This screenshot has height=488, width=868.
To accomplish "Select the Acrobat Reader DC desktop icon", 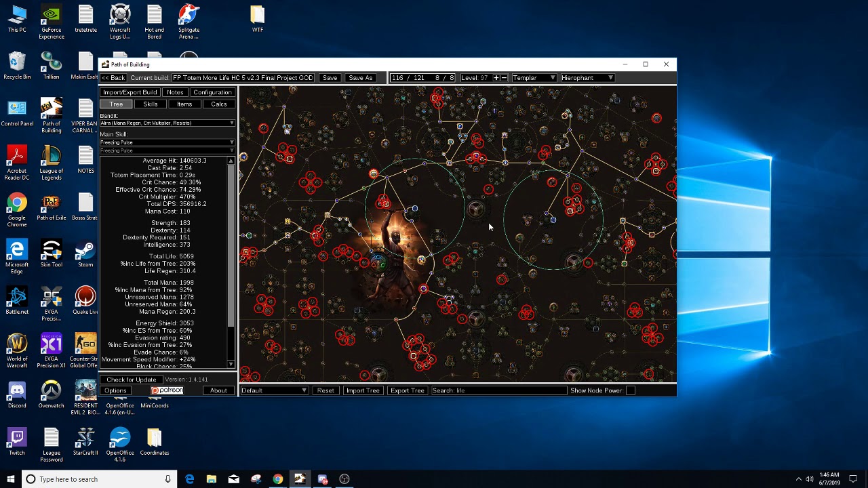I will 17,163.
